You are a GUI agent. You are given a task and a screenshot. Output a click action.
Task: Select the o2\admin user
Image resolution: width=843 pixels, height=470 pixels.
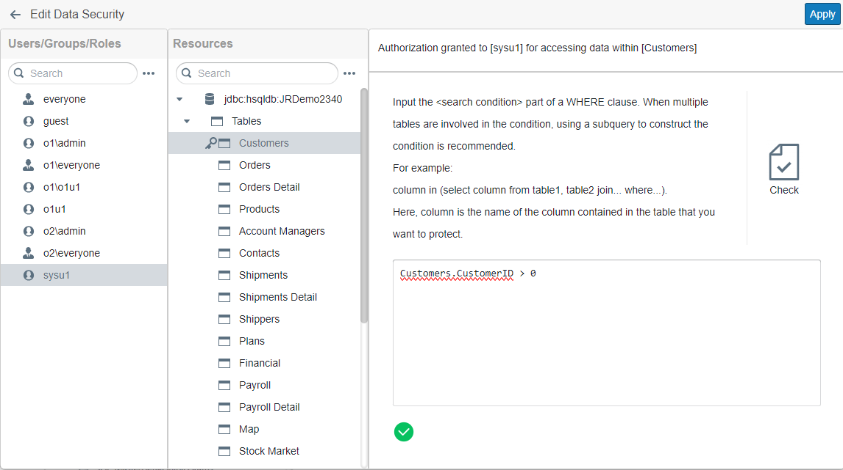[x=64, y=231]
